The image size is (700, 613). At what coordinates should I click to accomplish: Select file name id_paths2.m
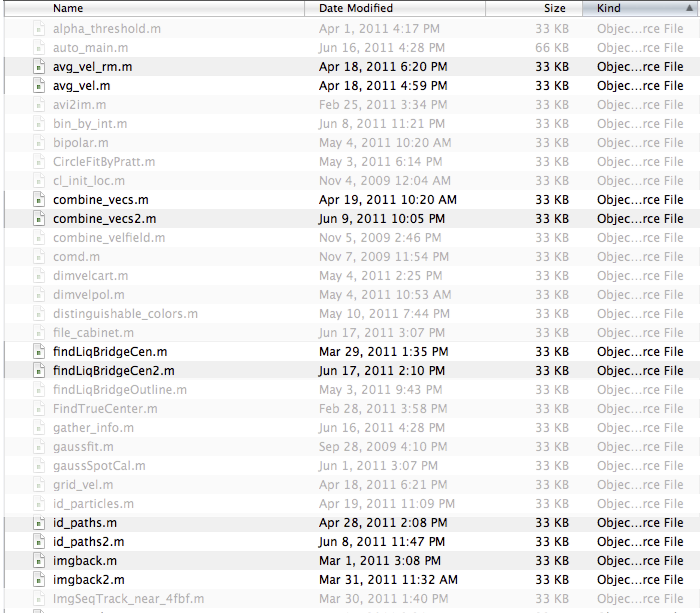click(x=89, y=542)
